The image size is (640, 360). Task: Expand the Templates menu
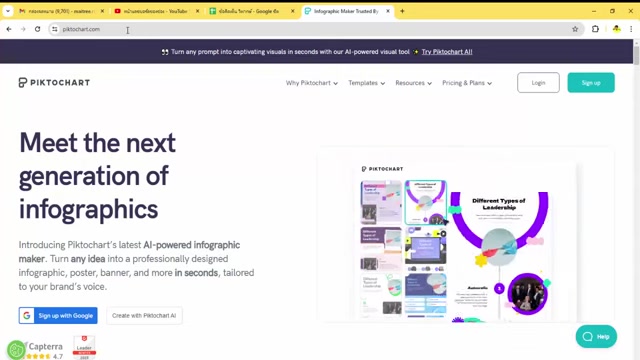[367, 83]
